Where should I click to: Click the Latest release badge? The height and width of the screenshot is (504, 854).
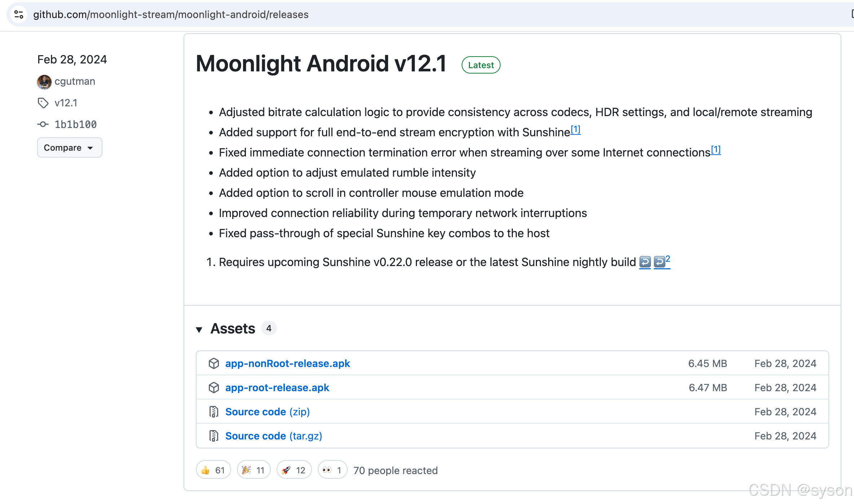(480, 65)
